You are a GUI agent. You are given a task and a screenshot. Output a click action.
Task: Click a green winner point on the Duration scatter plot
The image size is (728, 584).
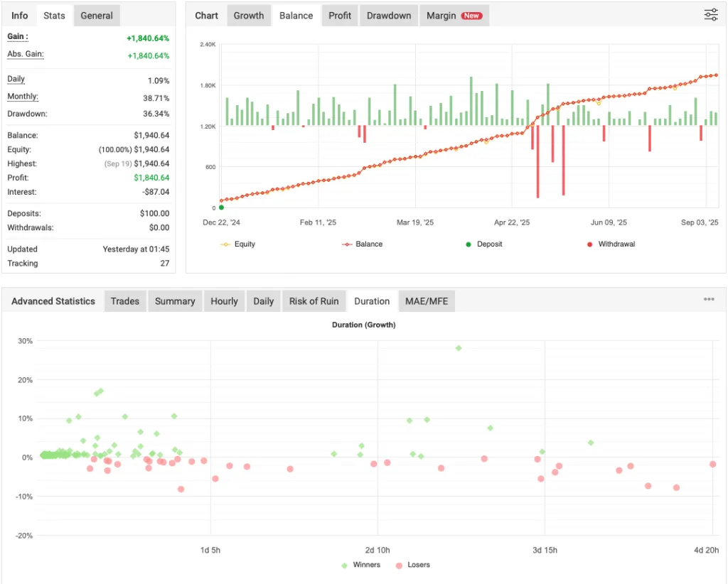click(x=457, y=348)
